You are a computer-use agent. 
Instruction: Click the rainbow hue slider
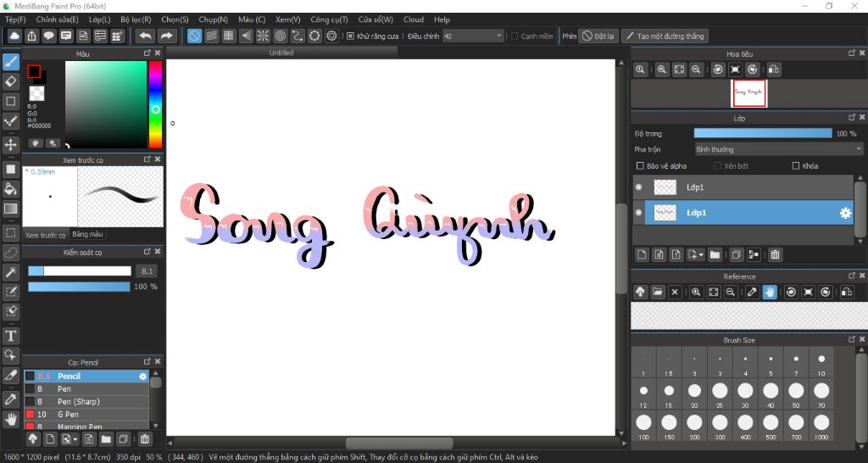(156, 104)
